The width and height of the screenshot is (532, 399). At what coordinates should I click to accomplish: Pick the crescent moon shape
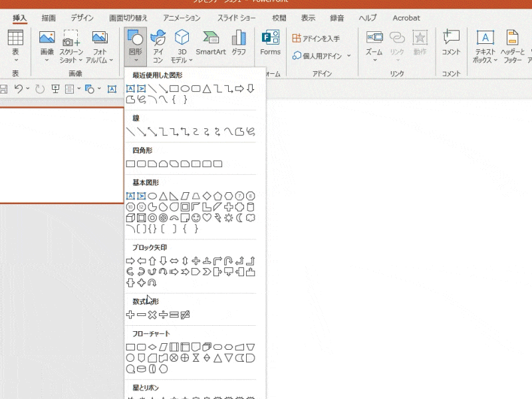coord(239,218)
